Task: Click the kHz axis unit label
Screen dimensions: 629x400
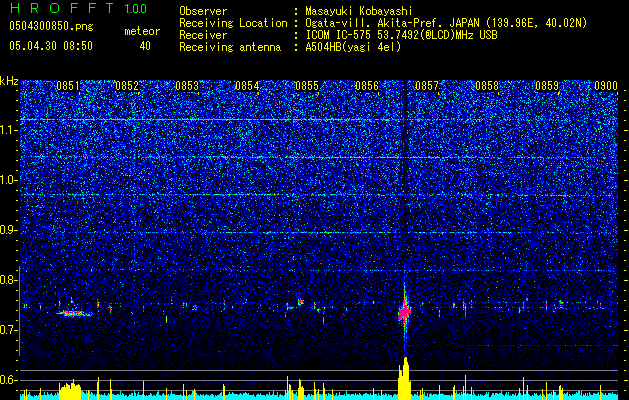Action: click(9, 81)
